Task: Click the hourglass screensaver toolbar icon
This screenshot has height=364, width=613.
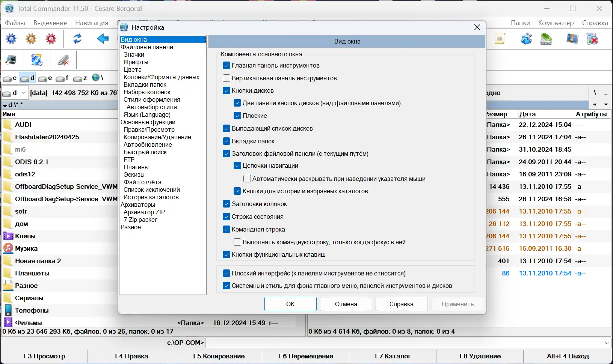Action: (x=572, y=39)
